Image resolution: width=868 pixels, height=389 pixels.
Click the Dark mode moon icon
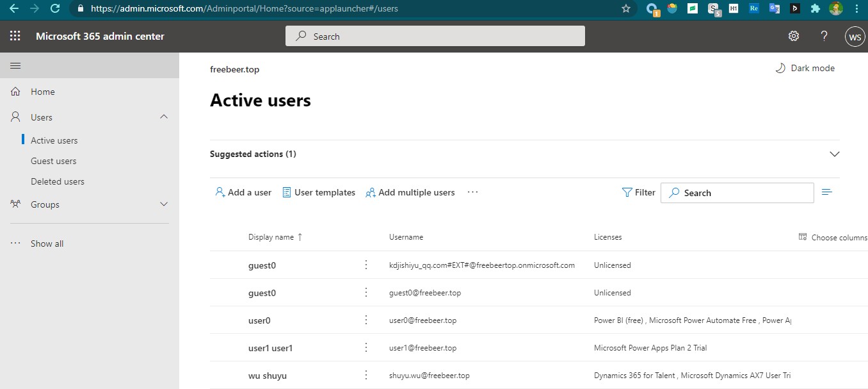[x=780, y=68]
